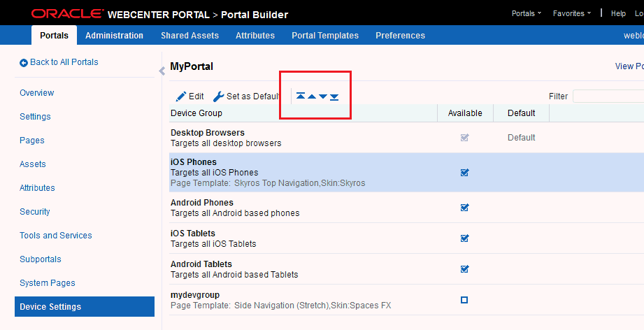Open System Pages in the sidebar
The width and height of the screenshot is (644, 330).
coord(48,283)
